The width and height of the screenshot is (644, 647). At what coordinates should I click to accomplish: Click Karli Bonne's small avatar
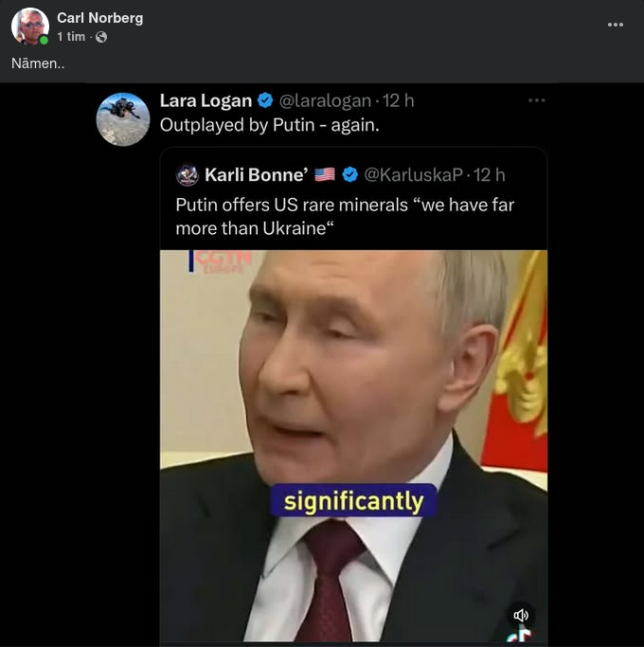tap(188, 174)
